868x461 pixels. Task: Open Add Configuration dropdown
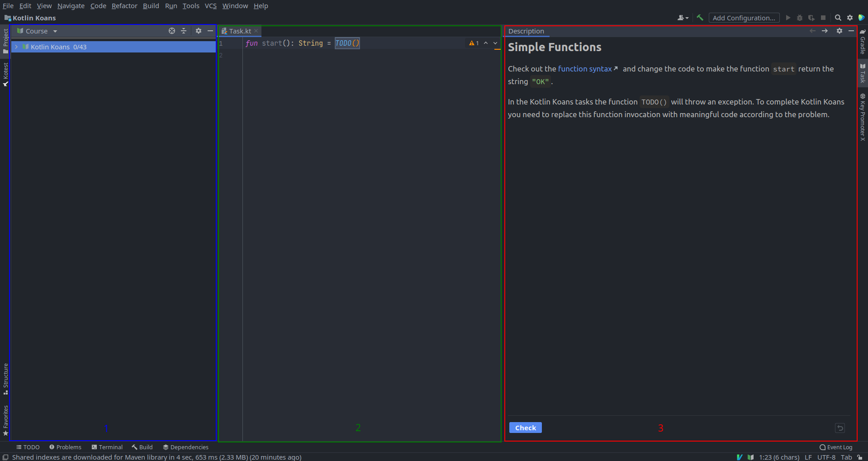744,18
